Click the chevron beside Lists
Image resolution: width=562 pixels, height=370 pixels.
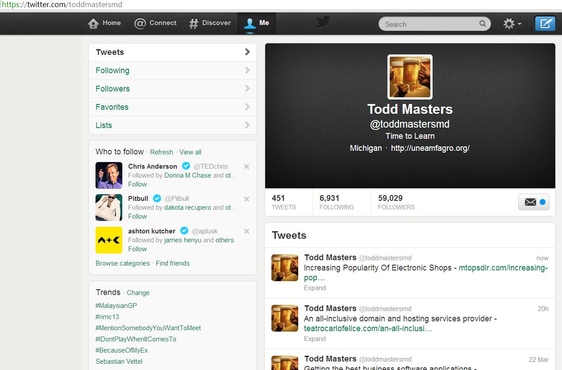tap(247, 125)
